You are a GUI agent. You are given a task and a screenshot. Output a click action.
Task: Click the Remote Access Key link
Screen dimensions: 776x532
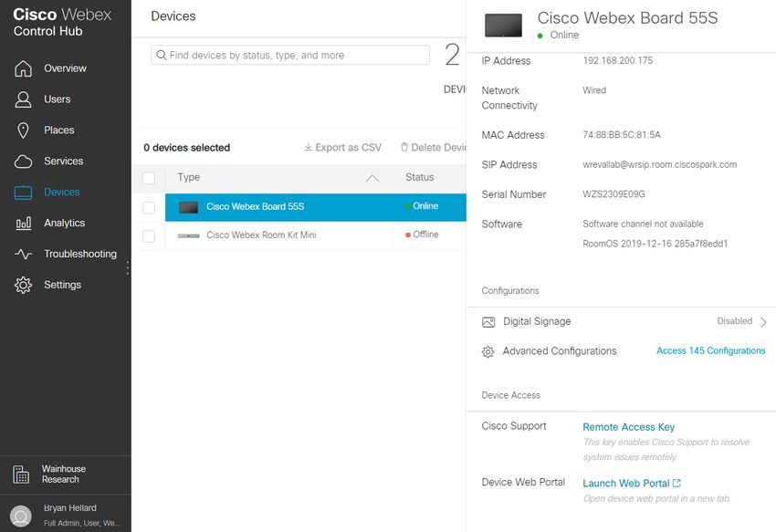tap(628, 427)
